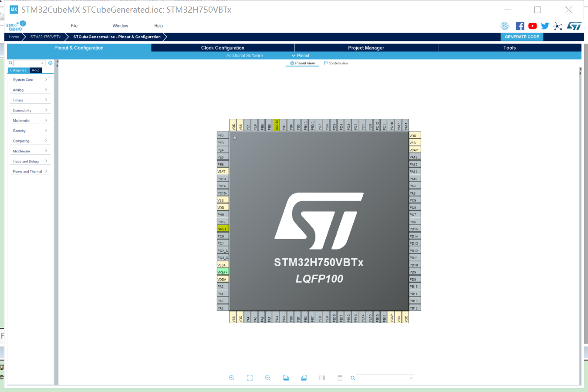Viewport: 588px width, 392px height.
Task: Click the best fit zoom icon
Action: (249, 378)
